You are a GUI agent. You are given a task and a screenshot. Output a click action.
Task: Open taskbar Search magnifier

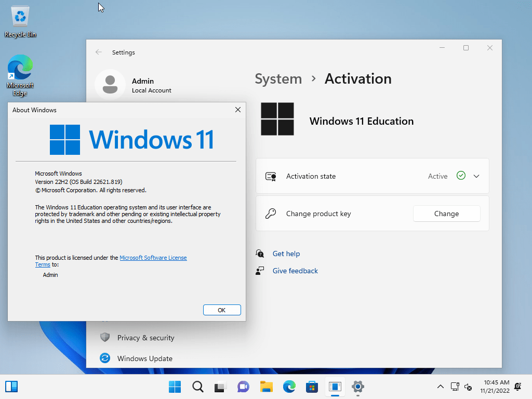tap(197, 387)
